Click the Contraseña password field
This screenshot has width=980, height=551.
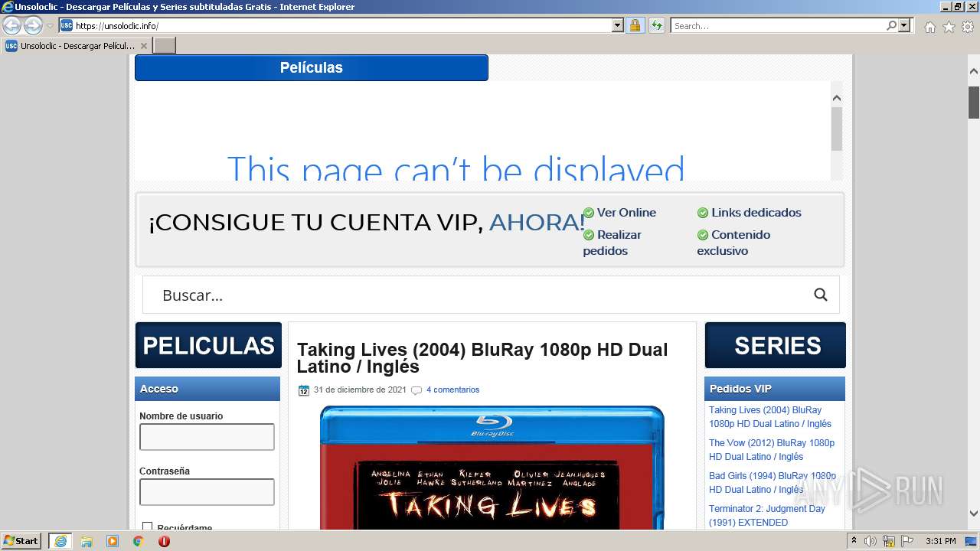tap(207, 492)
